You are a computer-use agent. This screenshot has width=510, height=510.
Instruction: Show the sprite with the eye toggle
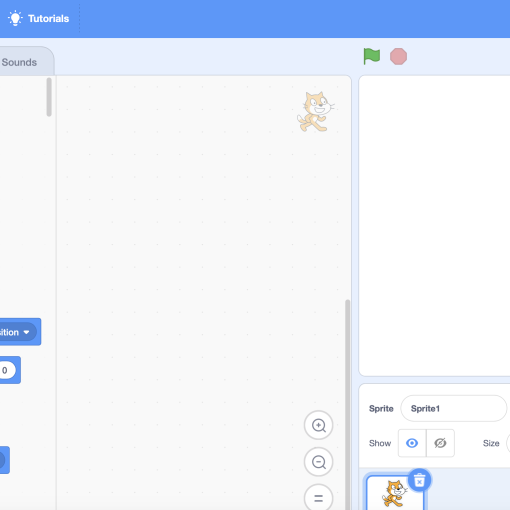412,443
